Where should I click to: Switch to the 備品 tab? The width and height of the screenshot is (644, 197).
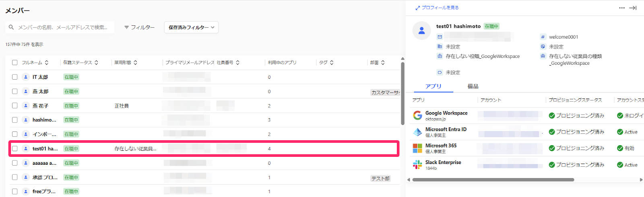pos(473,86)
